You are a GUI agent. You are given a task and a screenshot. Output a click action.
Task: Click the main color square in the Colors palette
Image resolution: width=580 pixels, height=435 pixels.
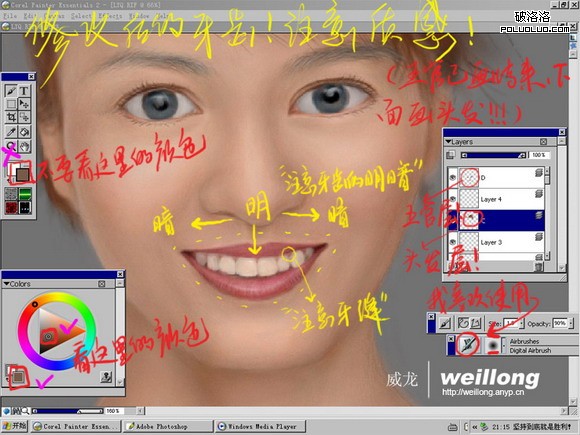[x=18, y=377]
